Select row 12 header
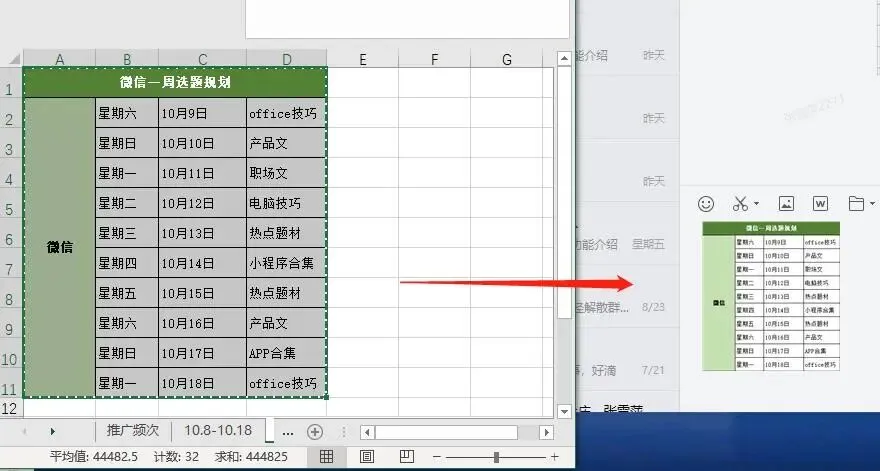880x471 pixels. (x=11, y=408)
